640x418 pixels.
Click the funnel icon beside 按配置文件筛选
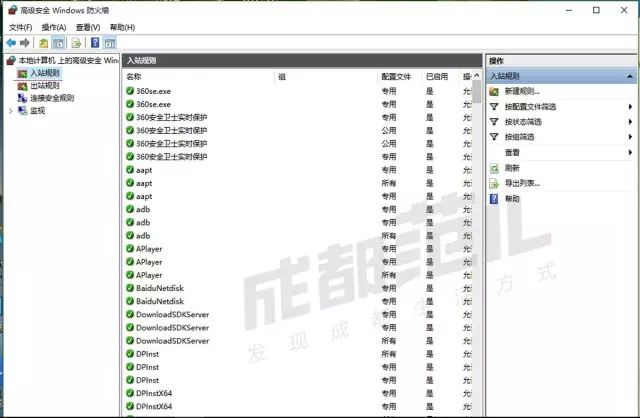494,107
